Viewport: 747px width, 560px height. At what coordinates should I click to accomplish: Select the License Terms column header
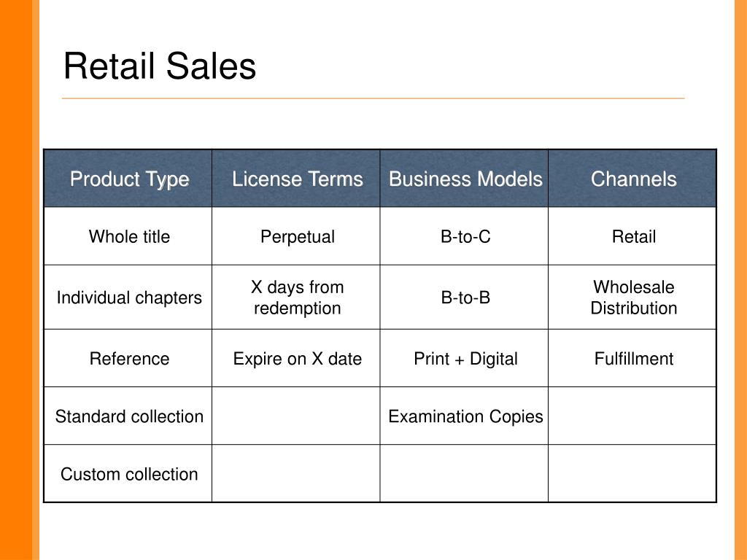pos(296,178)
